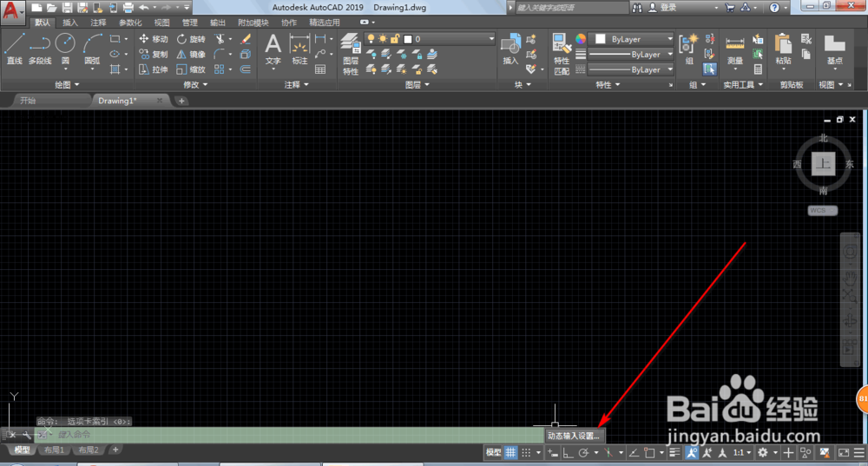868x466 pixels.
Task: Click the object color wheel icon
Action: click(x=580, y=39)
